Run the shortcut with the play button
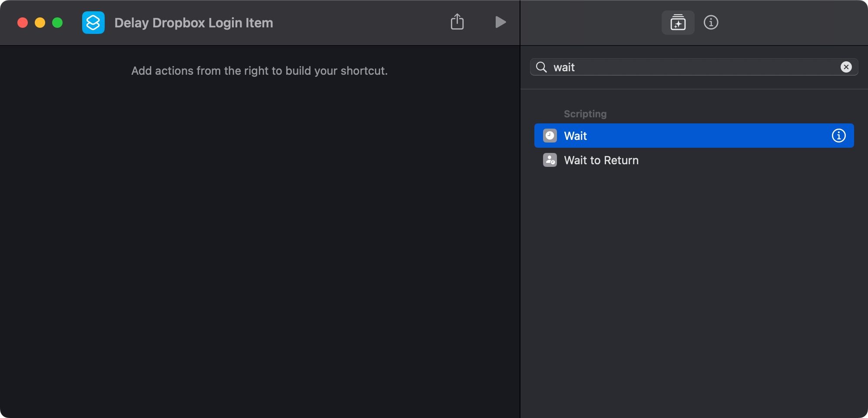The image size is (868, 418). 500,22
